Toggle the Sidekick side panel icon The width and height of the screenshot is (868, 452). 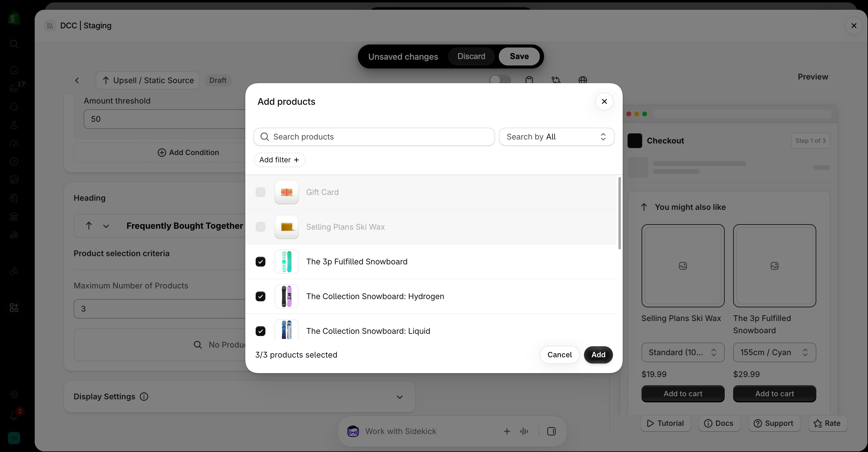pos(551,431)
